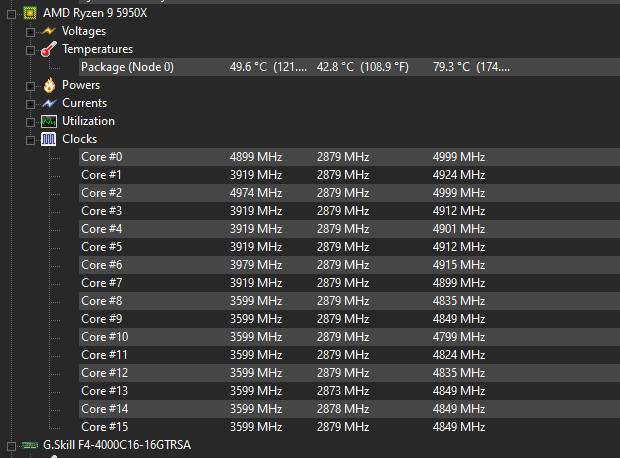The width and height of the screenshot is (620, 458).
Task: Click Core #4's 4901 MHz maximum value
Action: click(459, 229)
